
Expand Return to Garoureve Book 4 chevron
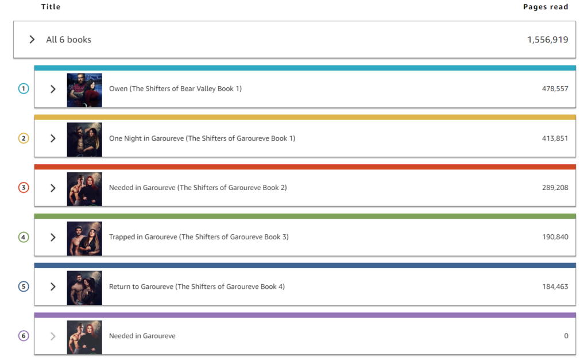pos(53,286)
